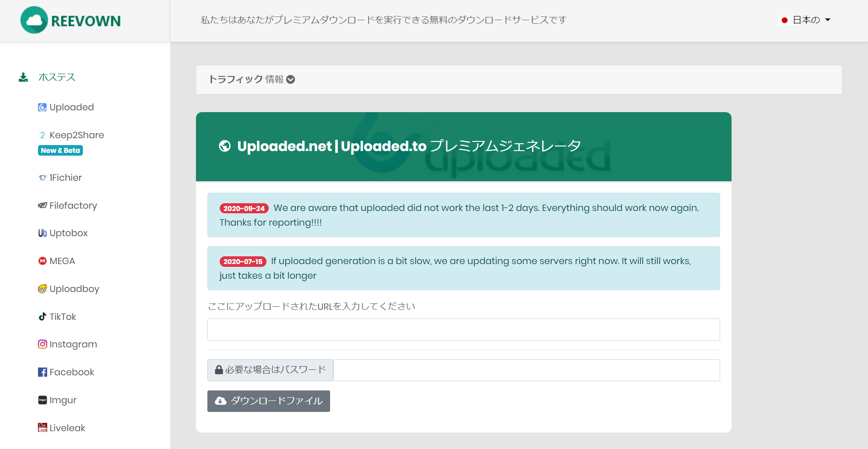Focus the password input field
Screen dimensions: 868x449
point(526,370)
